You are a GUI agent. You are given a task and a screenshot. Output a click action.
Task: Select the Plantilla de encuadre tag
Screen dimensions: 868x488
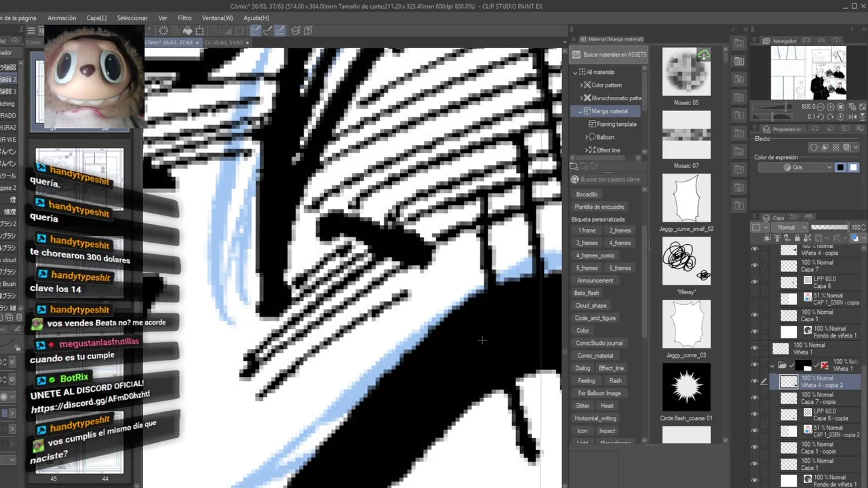[599, 207]
